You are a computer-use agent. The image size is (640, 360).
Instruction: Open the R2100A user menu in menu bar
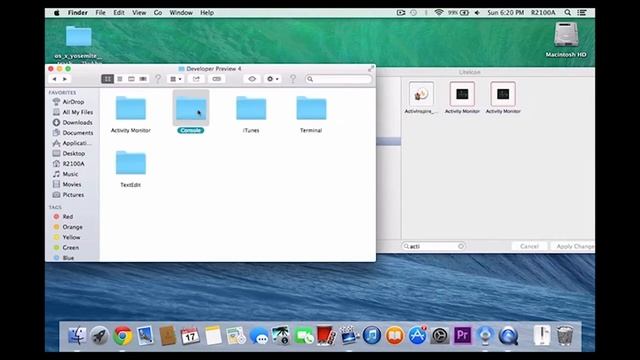[543, 13]
